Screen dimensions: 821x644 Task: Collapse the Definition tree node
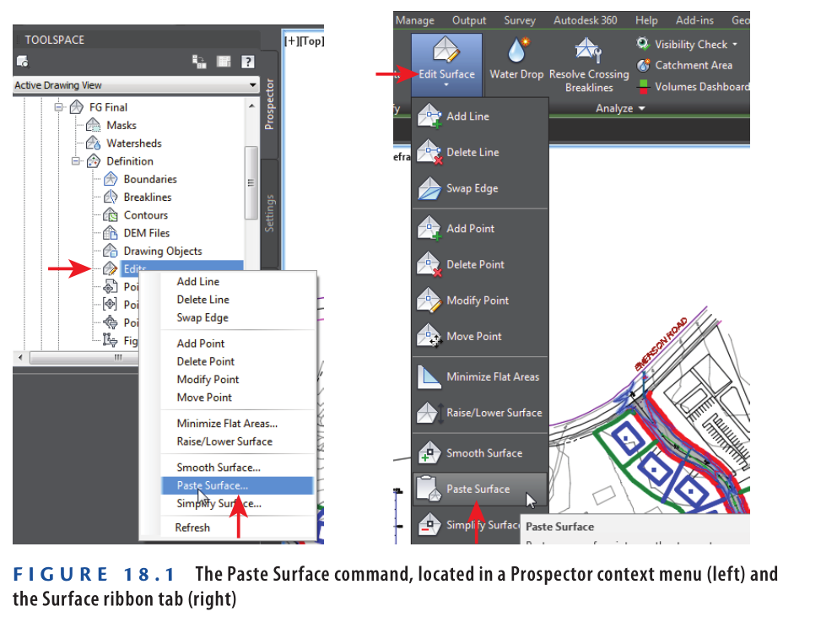click(76, 161)
